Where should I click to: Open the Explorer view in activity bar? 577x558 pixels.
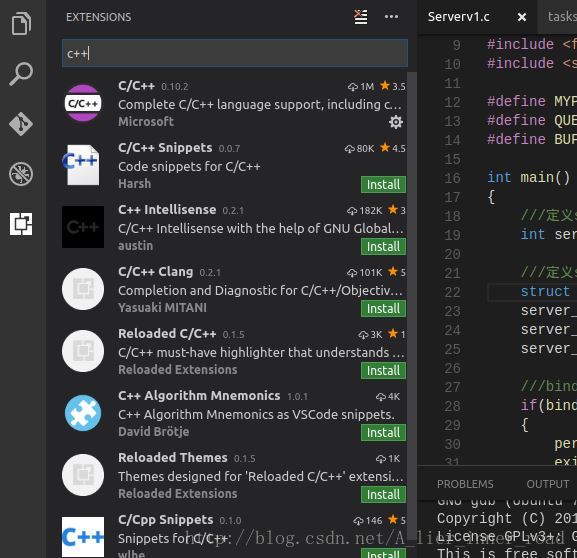(x=21, y=24)
